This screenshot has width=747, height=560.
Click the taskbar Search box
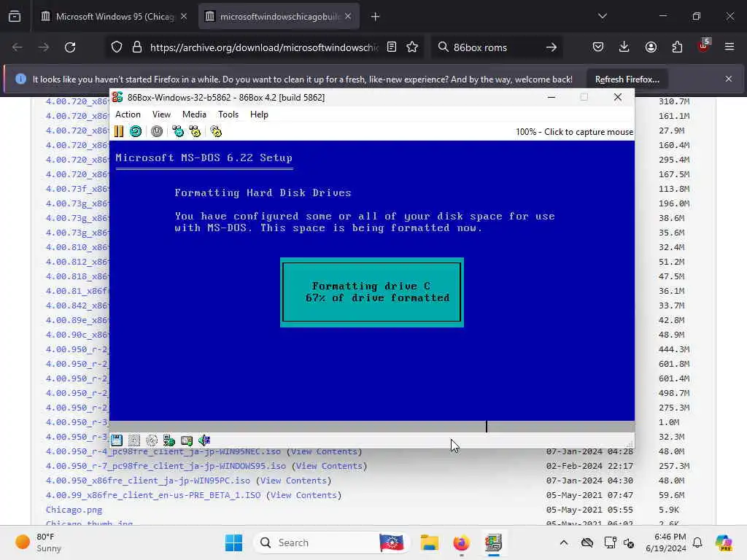click(333, 542)
